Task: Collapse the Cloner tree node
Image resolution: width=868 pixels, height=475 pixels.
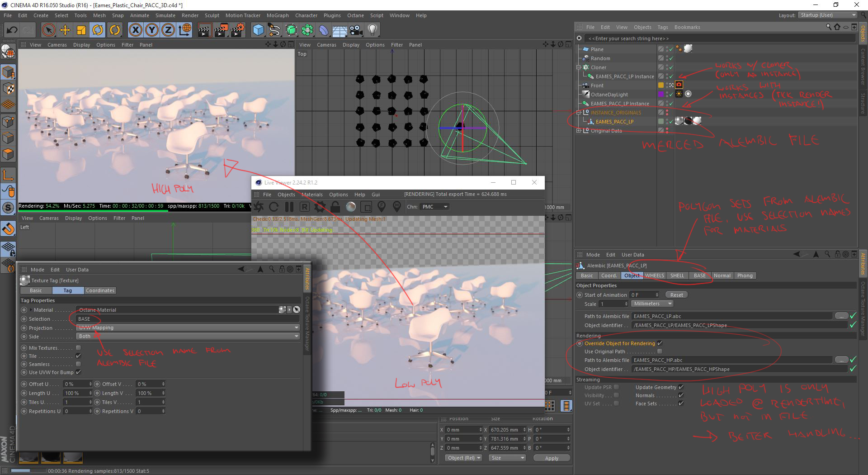Action: click(579, 67)
